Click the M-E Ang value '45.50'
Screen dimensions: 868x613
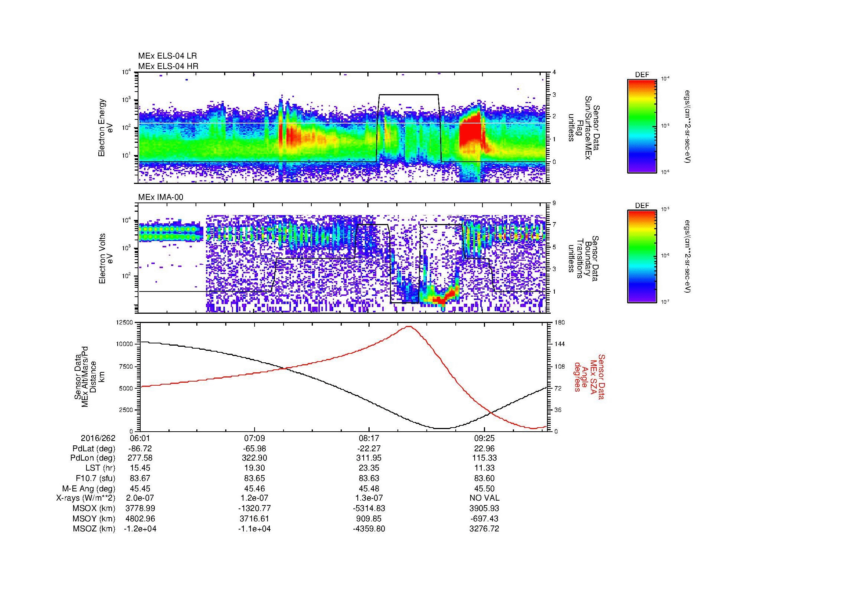coord(484,488)
